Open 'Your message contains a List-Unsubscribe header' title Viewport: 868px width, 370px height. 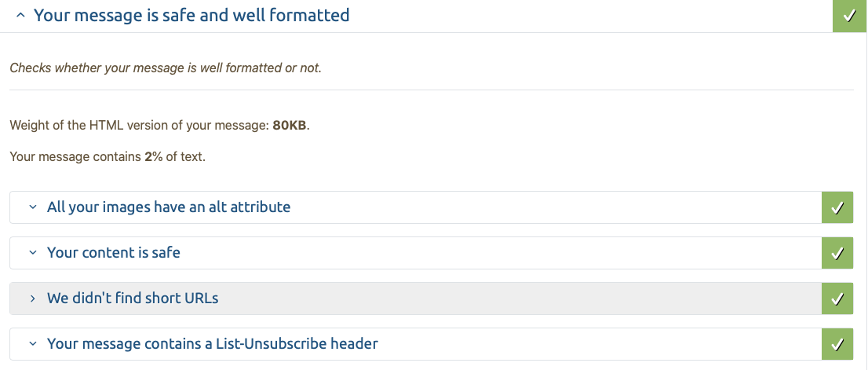click(x=213, y=343)
